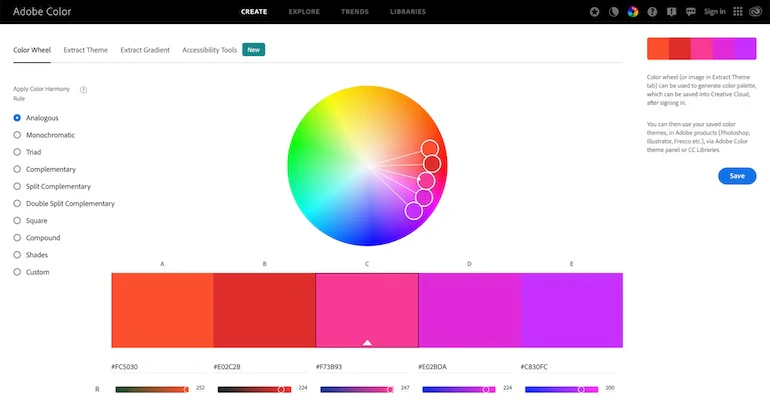Select color swatch C (pink)
The image size is (770, 399).
[x=367, y=310]
